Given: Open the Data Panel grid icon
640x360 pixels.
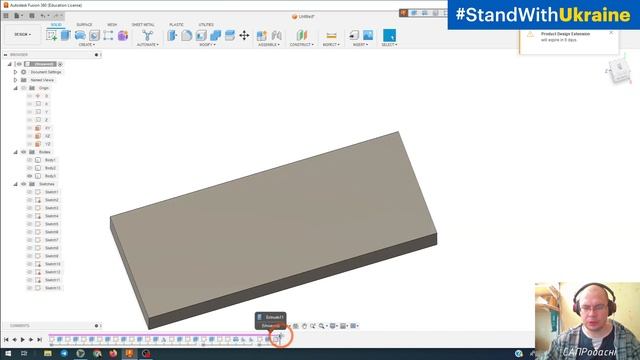Looking at the screenshot, I should 6,16.
